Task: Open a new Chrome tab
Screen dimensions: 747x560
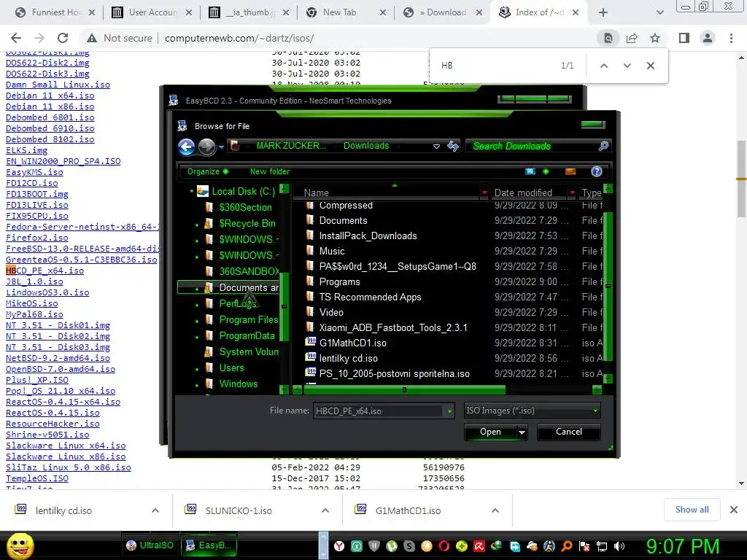Action: click(603, 12)
